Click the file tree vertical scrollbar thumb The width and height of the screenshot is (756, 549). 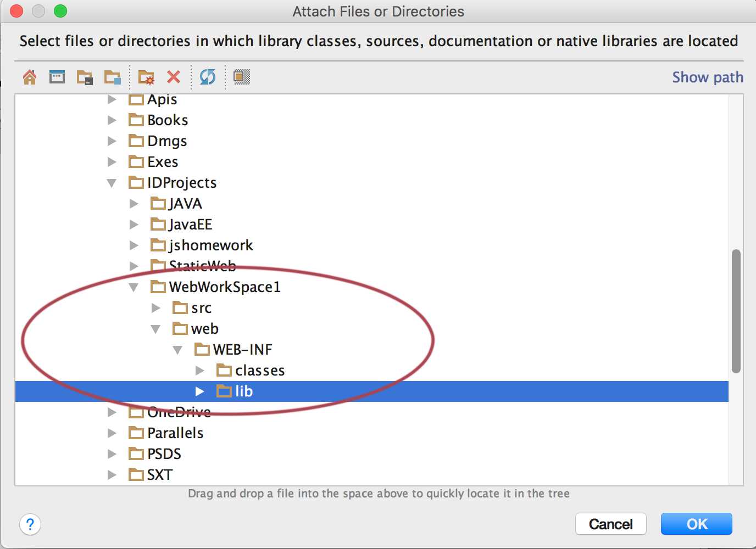coord(736,311)
